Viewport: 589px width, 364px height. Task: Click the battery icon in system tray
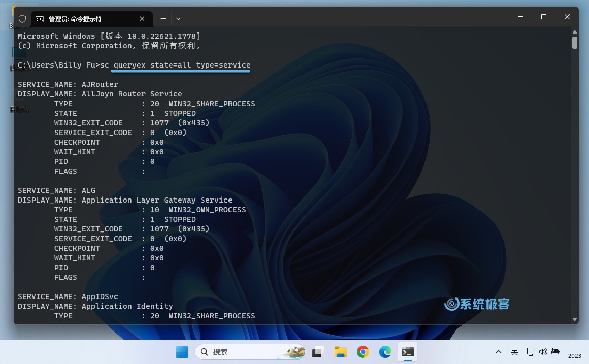(x=555, y=352)
